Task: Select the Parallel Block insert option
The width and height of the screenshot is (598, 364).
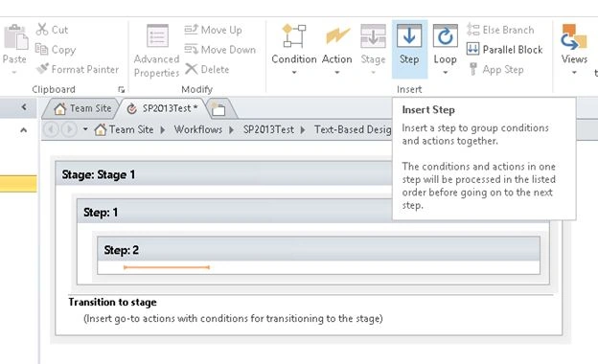Action: point(504,49)
